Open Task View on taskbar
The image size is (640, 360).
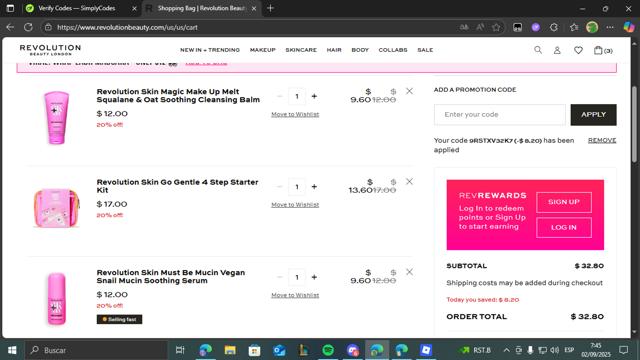[x=180, y=350]
